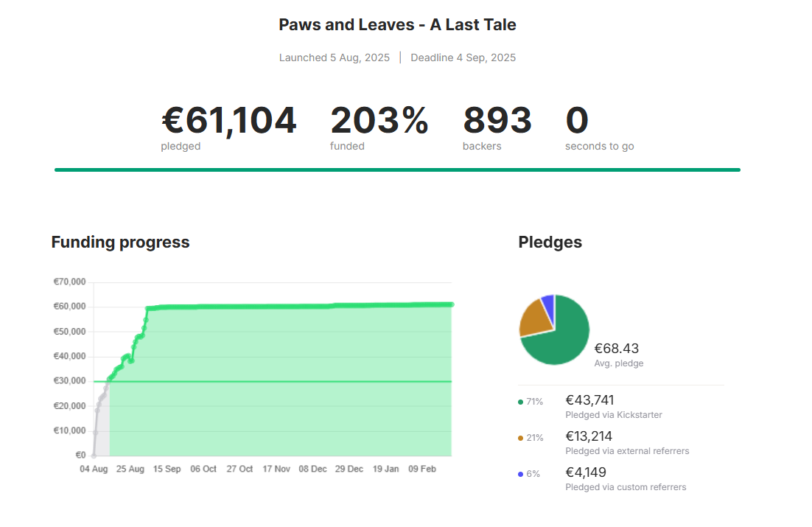The image size is (812, 527).
Task: Click the orange external referrers pie slice
Action: [x=536, y=318]
